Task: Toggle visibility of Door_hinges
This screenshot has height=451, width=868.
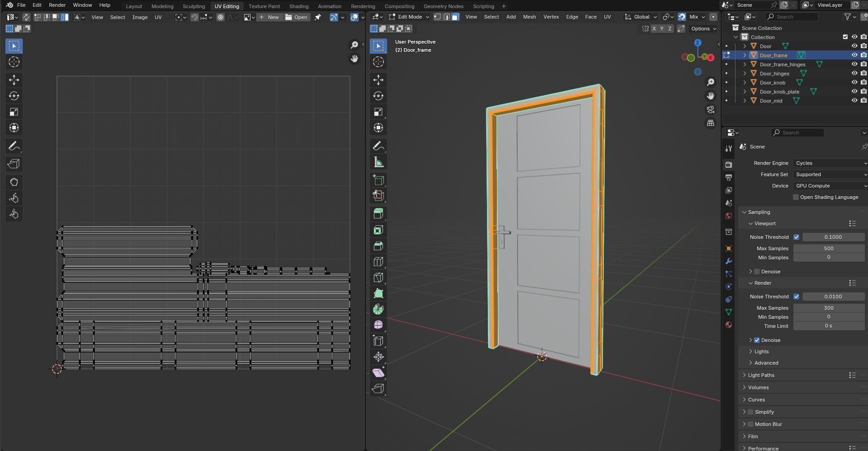Action: [854, 73]
